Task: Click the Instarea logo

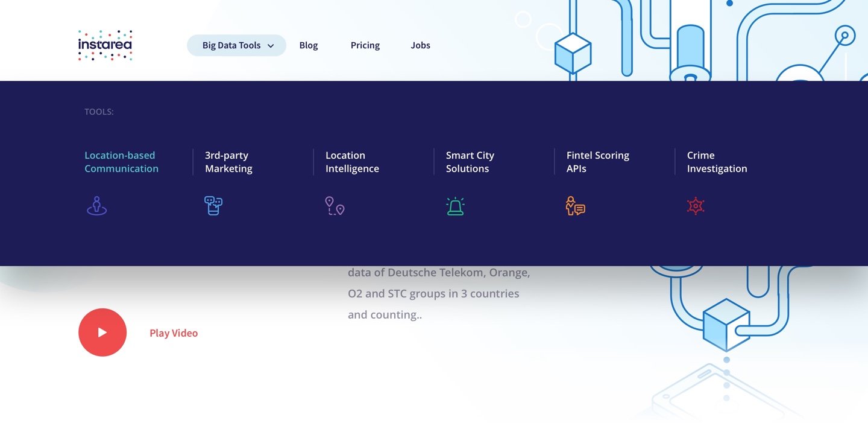Action: (105, 45)
